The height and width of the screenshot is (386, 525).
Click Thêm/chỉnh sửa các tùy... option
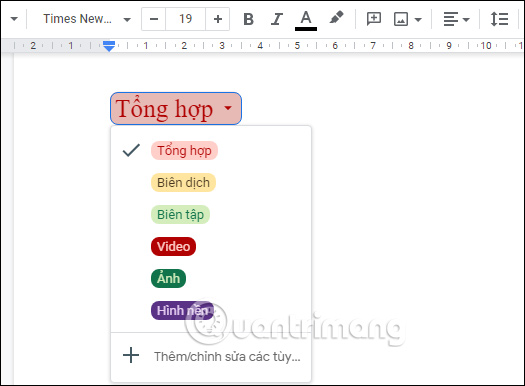point(211,356)
